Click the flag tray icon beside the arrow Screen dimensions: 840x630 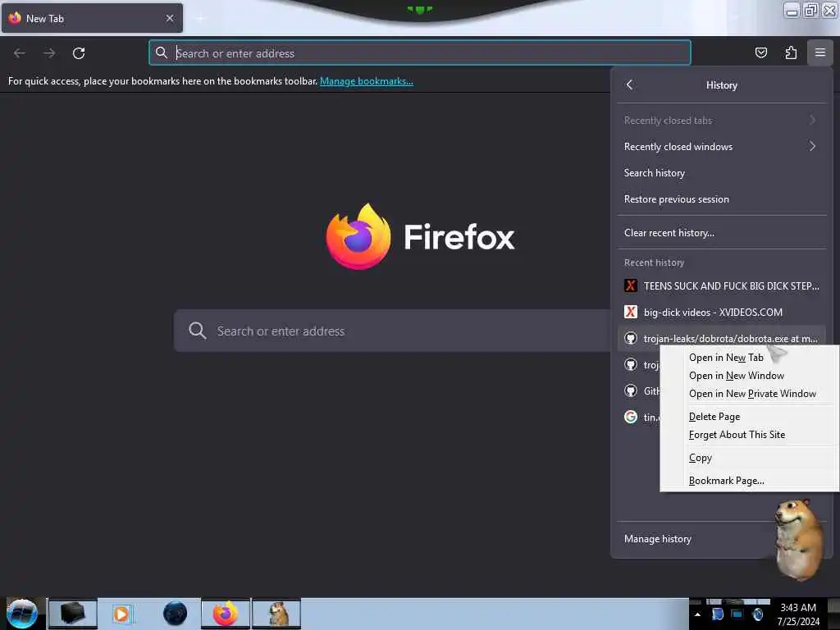[x=718, y=614]
